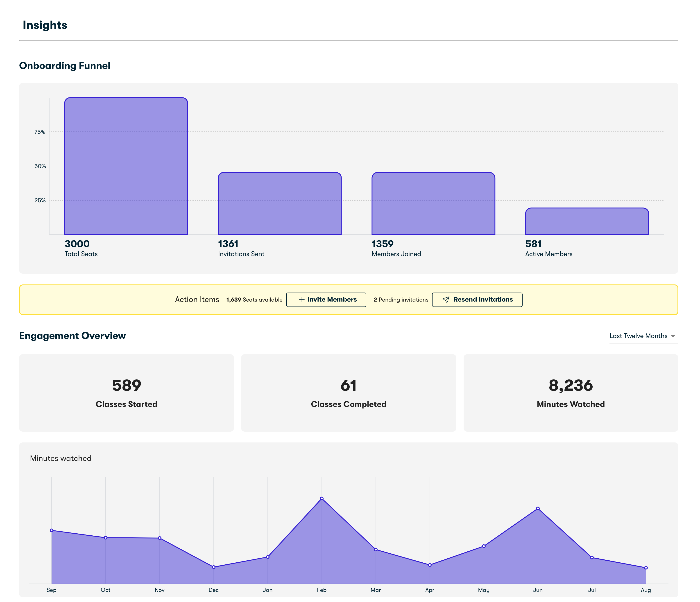This screenshot has width=700, height=602.
Task: Open the Last Twelve Months dropdown
Action: (x=638, y=336)
